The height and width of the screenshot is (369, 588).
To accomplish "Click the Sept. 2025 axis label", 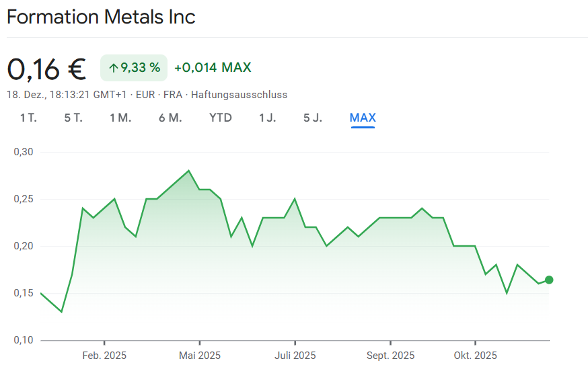I will (390, 356).
